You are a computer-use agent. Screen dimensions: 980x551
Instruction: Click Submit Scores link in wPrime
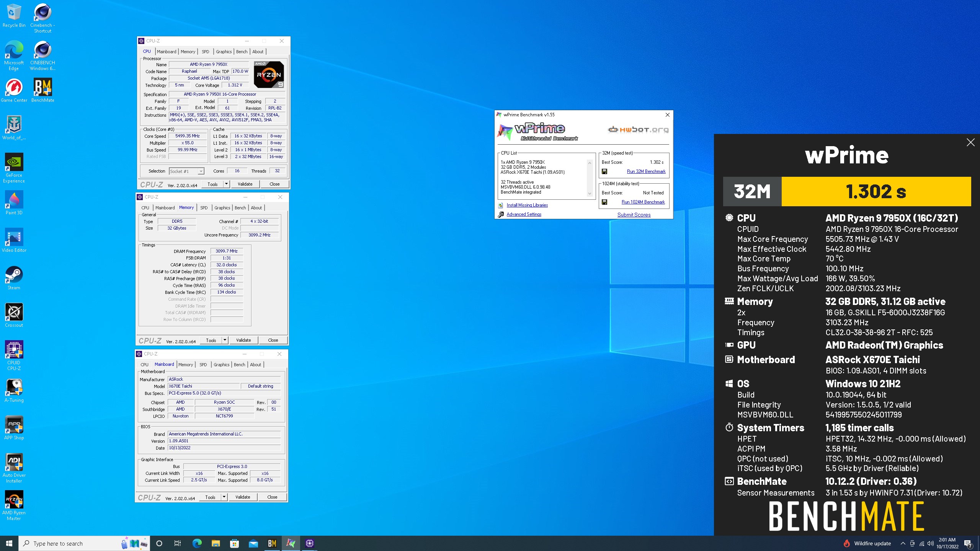pyautogui.click(x=634, y=215)
